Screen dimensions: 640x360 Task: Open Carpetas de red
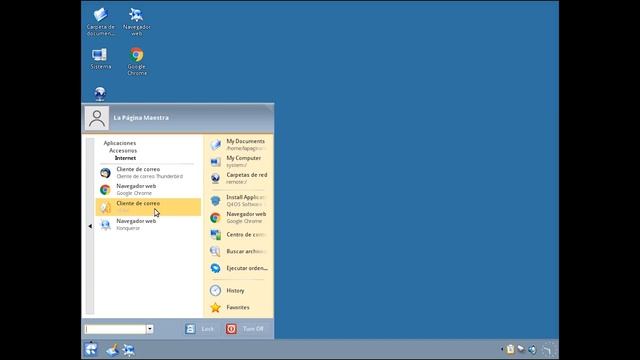tap(239, 178)
